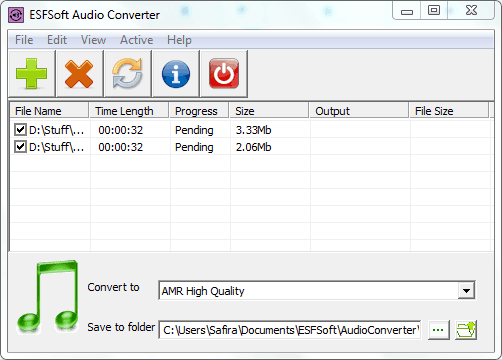Click the green music note image

coord(47,297)
